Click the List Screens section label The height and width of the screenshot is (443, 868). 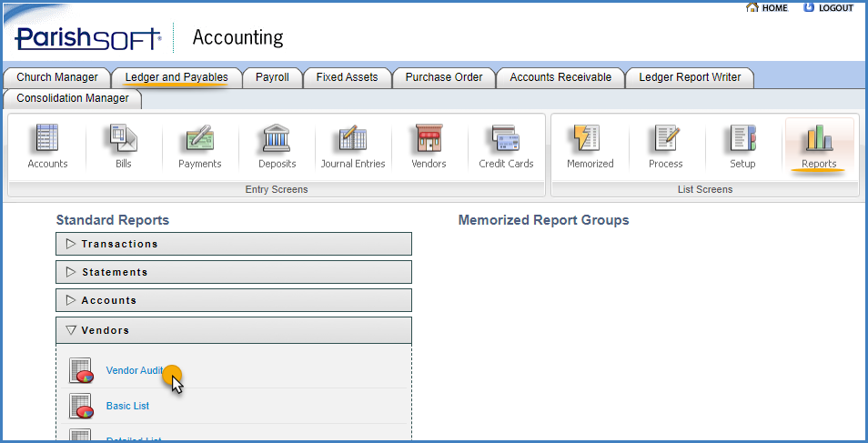coord(705,189)
